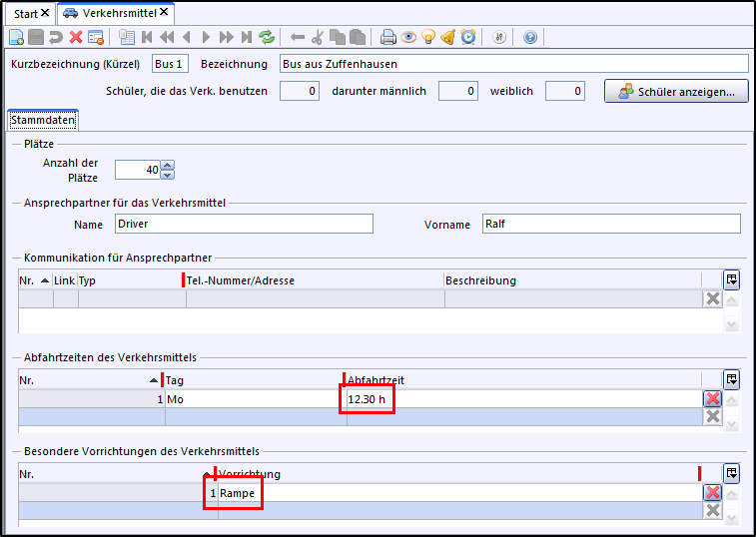The width and height of the screenshot is (756, 537).
Task: Delete the Rampe row with red X
Action: pos(712,492)
